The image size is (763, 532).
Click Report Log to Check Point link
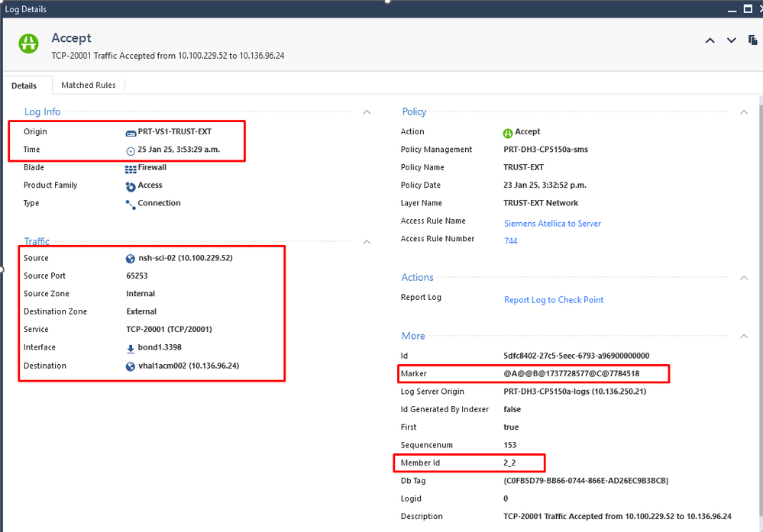coord(554,300)
